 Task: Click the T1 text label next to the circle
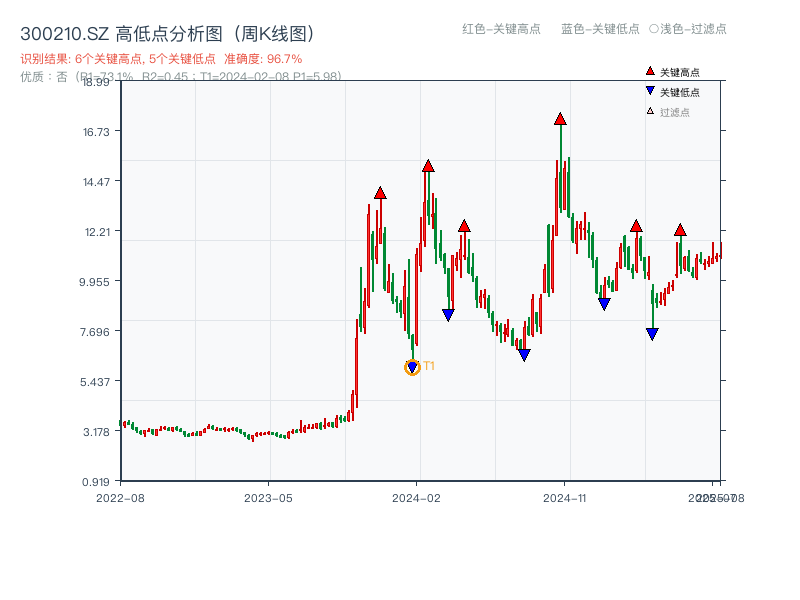(430, 366)
